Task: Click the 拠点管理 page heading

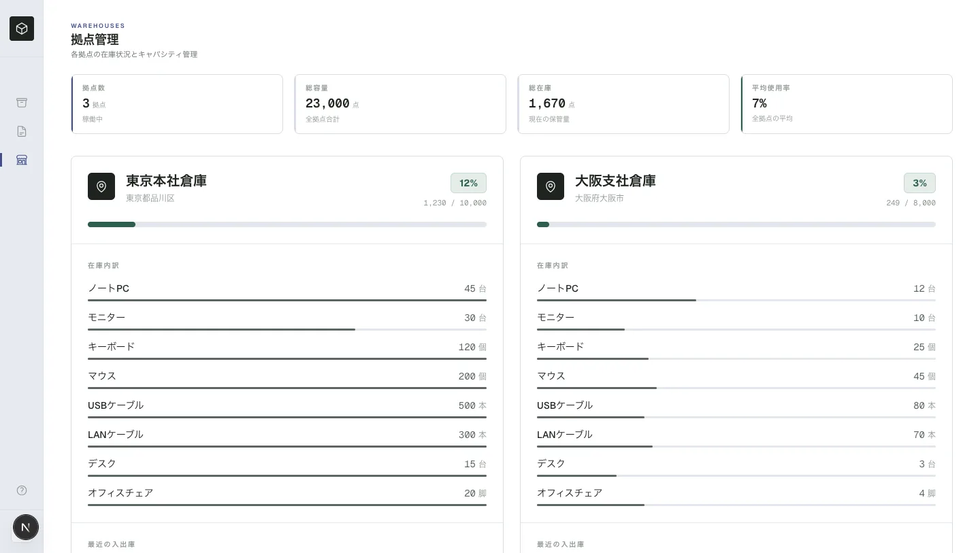Action: point(95,39)
